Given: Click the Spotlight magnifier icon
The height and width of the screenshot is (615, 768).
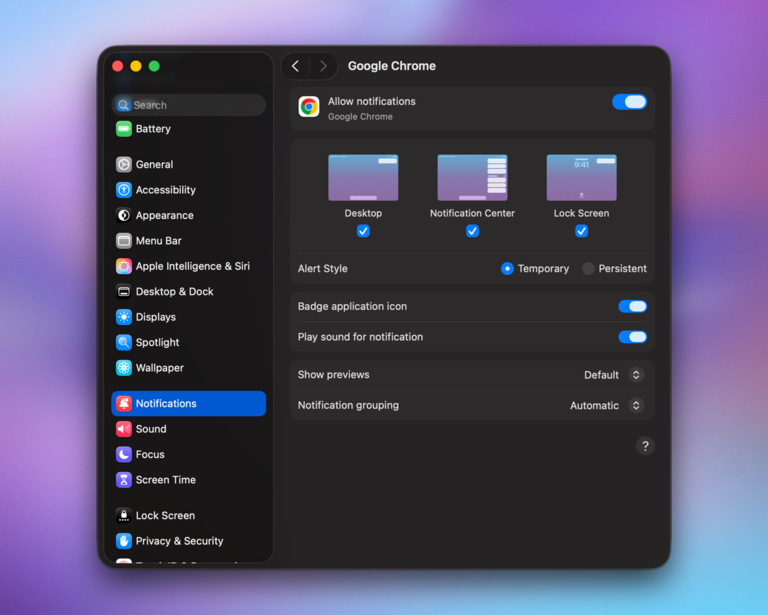Looking at the screenshot, I should coord(123,343).
